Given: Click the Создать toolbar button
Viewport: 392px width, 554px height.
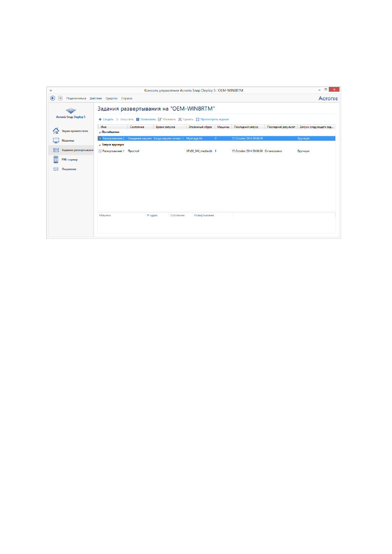Looking at the screenshot, I should [x=106, y=119].
